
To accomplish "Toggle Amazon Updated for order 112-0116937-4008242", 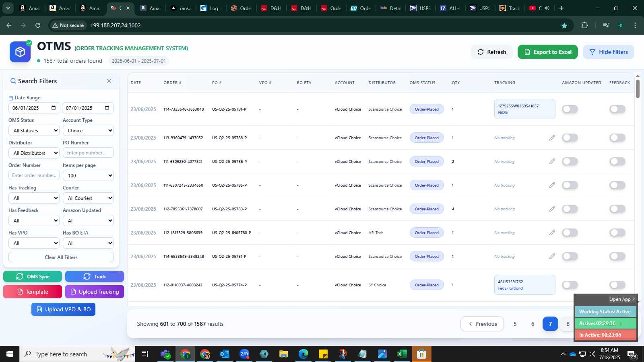I will [x=570, y=285].
